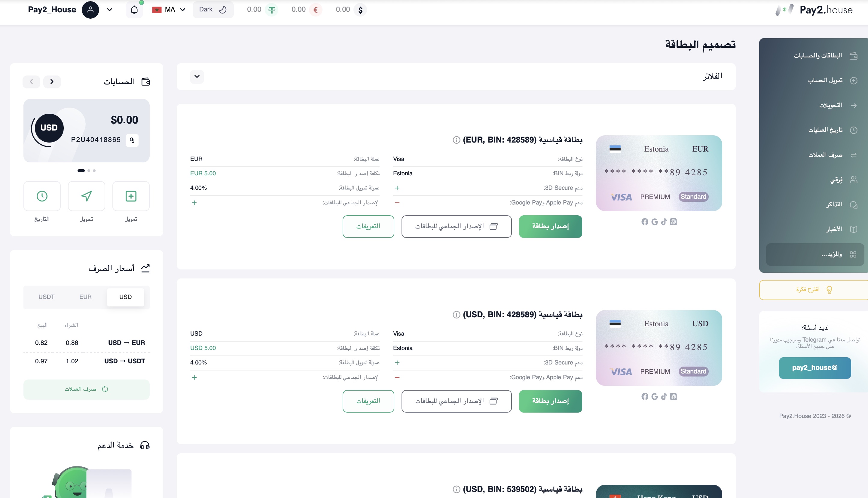Expand the More (والمزيد) menu item
Viewport: 868px width, 498px height.
coord(815,254)
